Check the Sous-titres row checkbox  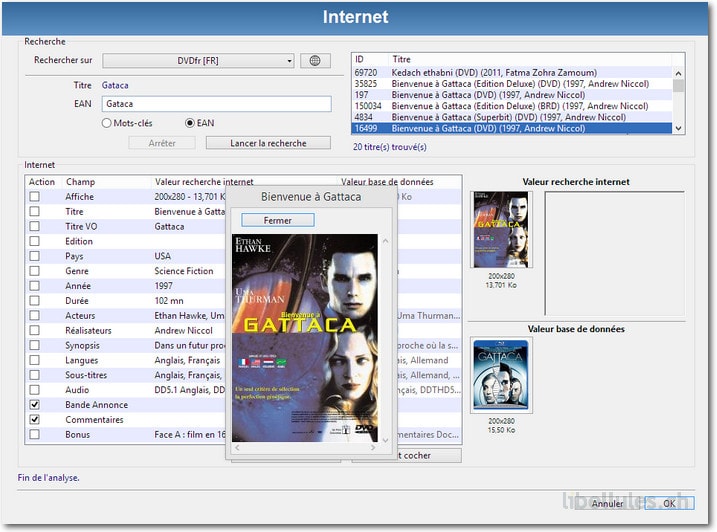click(x=34, y=375)
